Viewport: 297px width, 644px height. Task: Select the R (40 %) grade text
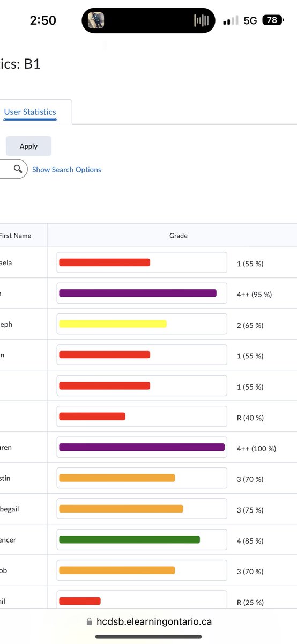(x=250, y=418)
